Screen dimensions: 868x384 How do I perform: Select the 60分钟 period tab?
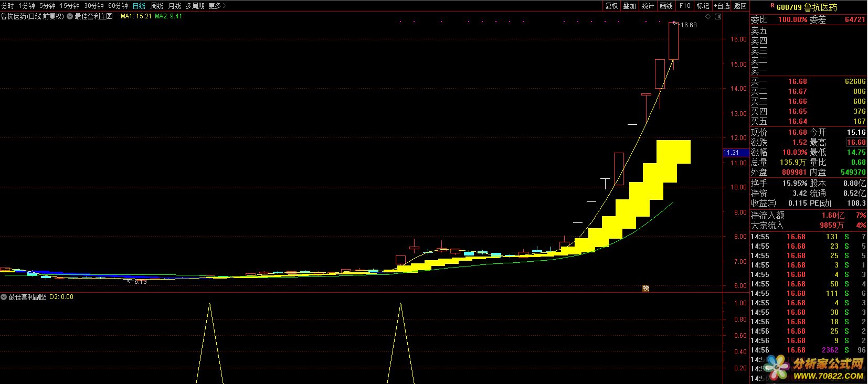[x=118, y=6]
